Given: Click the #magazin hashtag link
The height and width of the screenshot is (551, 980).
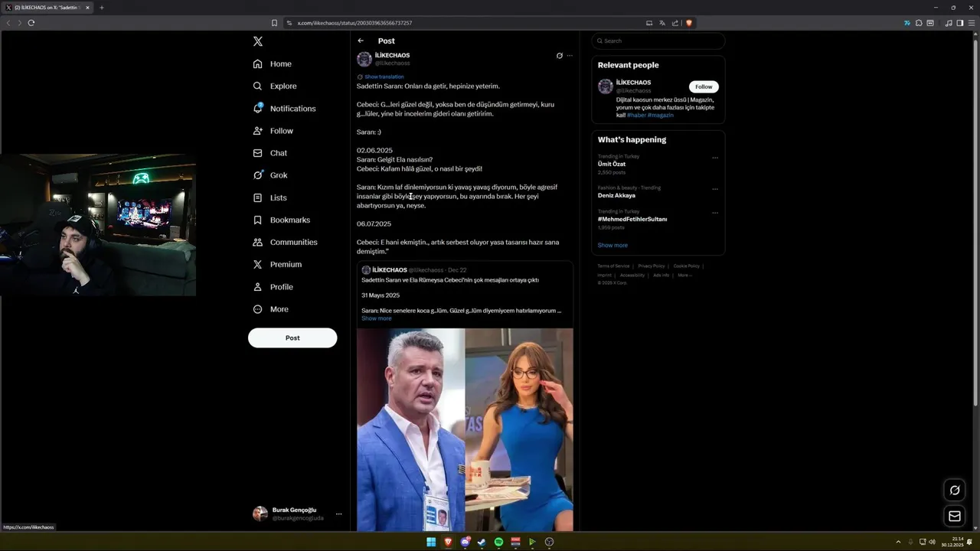Looking at the screenshot, I should 661,115.
